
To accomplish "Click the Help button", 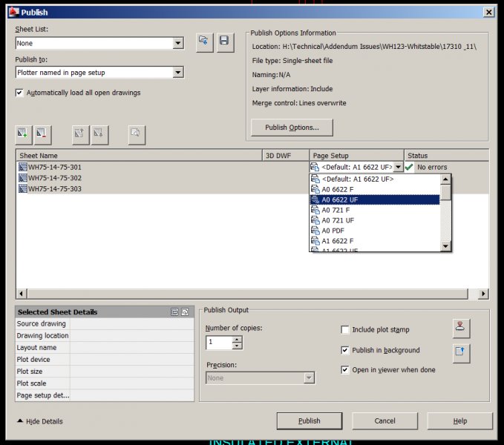I will 460,421.
